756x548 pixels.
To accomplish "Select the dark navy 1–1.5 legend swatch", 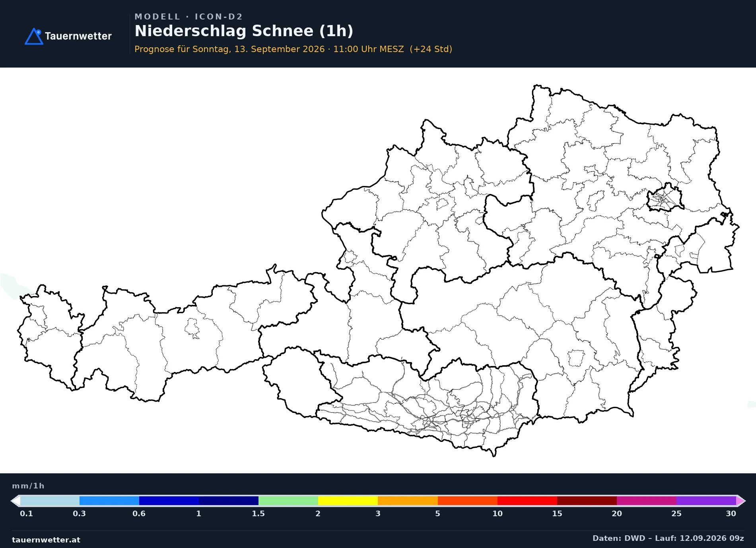I will 229,501.
